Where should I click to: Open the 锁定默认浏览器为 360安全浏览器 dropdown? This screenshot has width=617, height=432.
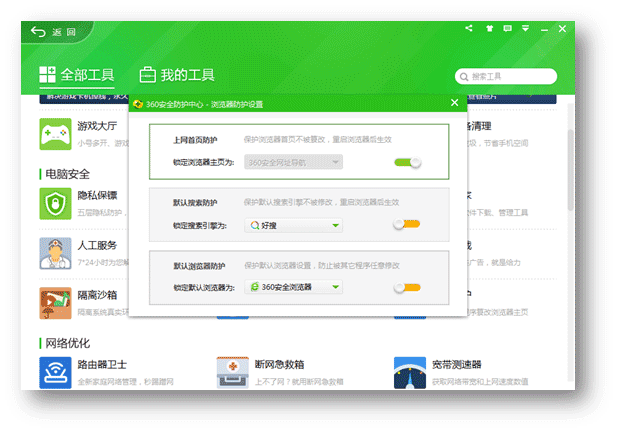294,288
